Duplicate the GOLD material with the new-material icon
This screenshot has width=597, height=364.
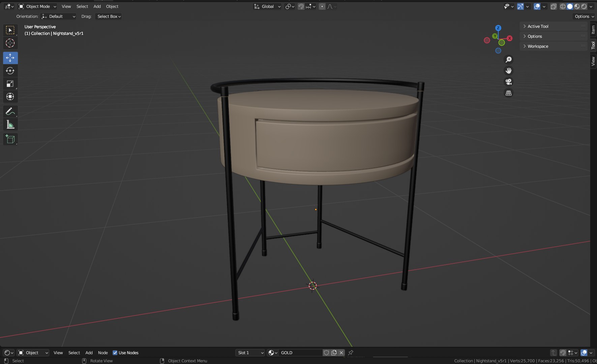[334, 353]
